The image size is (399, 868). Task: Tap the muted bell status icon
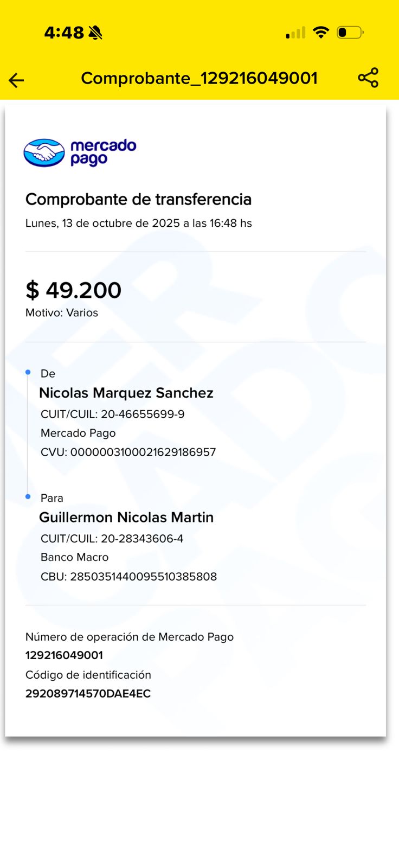click(x=95, y=33)
